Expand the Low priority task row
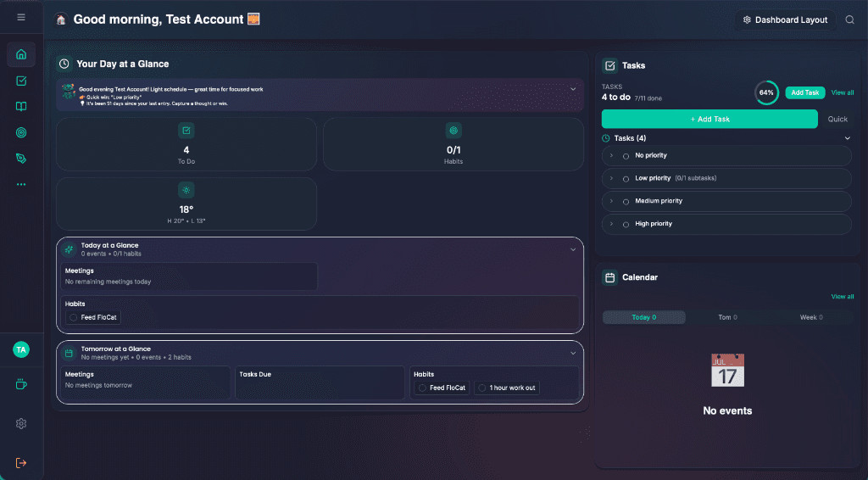Screen dimensions: 868x480 tap(611, 178)
